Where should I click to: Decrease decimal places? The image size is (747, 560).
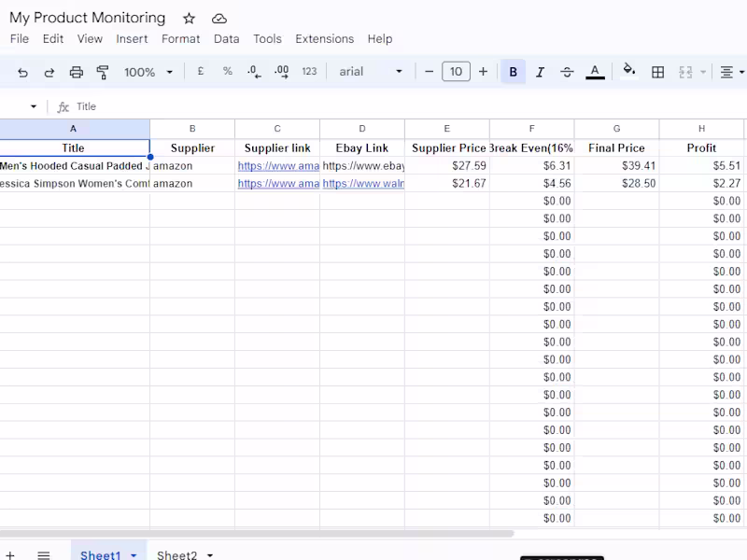pyautogui.click(x=254, y=72)
